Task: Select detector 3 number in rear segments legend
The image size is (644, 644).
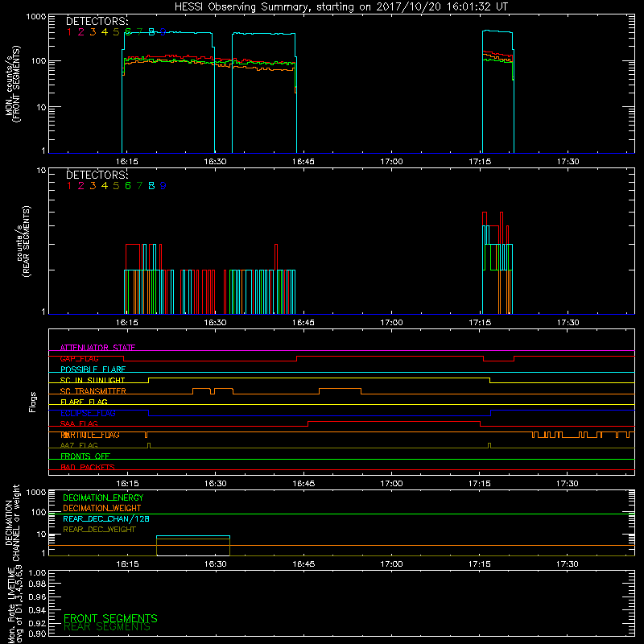Action: pyautogui.click(x=93, y=186)
